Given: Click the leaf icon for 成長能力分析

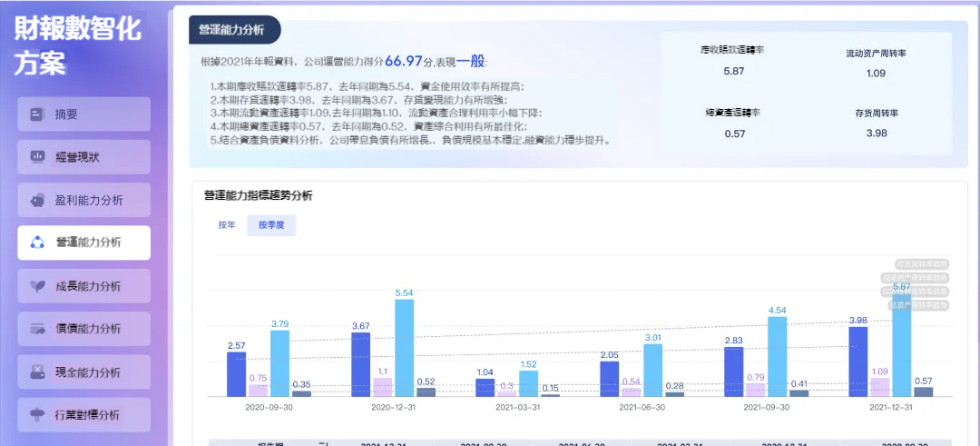Looking at the screenshot, I should click(x=37, y=286).
